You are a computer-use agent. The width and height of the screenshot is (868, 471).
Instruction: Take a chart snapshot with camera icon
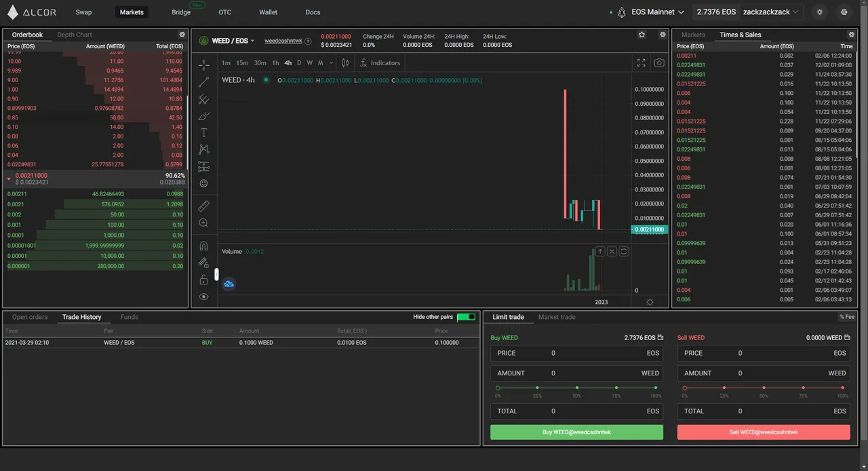pyautogui.click(x=659, y=62)
